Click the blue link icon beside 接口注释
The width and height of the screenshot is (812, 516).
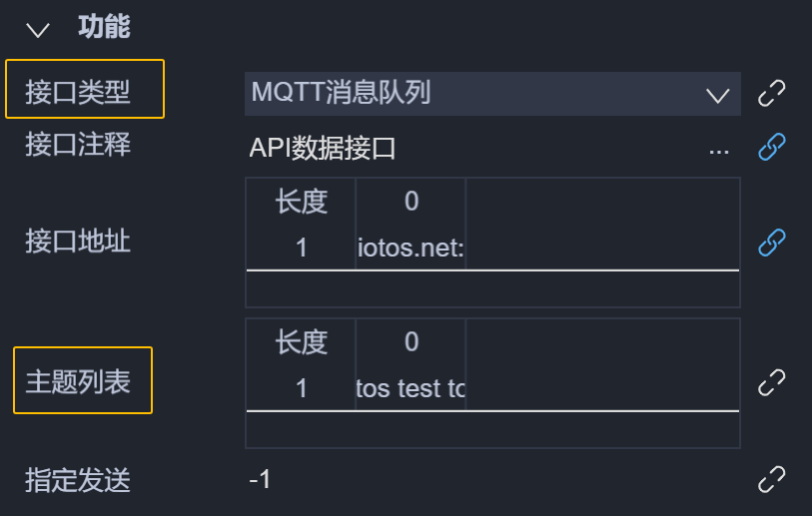click(771, 148)
